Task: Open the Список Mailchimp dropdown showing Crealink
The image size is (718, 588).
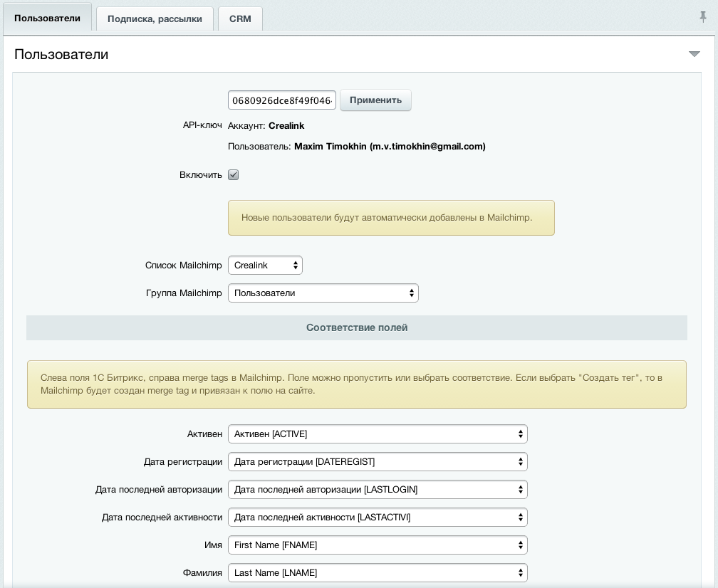Action: pyautogui.click(x=265, y=265)
